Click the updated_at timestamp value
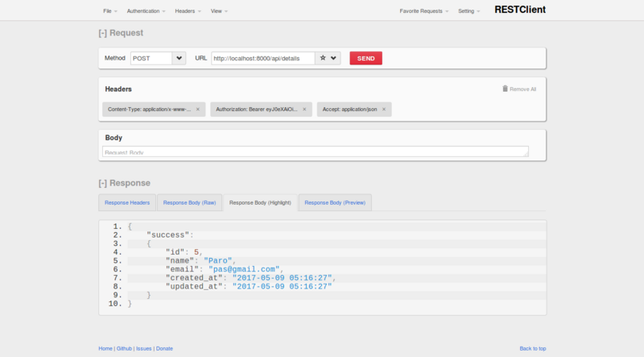This screenshot has width=644, height=357. (x=283, y=287)
